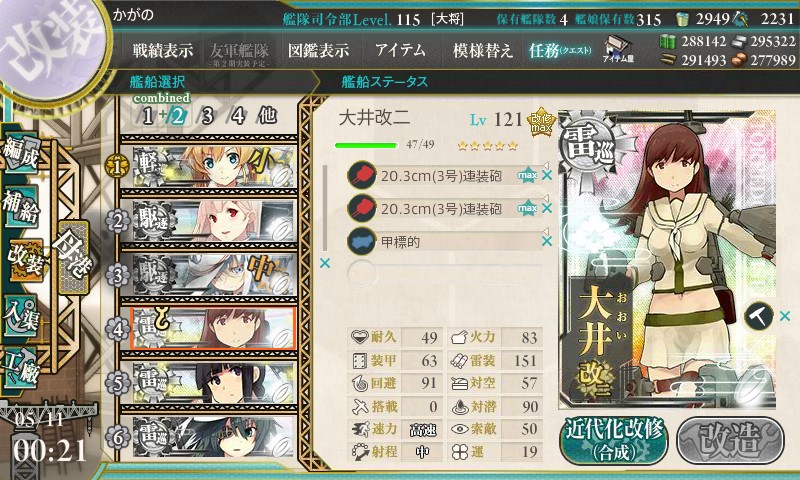The height and width of the screenshot is (480, 800).
Task: Remove first 20.3cm(3号)連装砲 with its X
Action: pos(547,175)
